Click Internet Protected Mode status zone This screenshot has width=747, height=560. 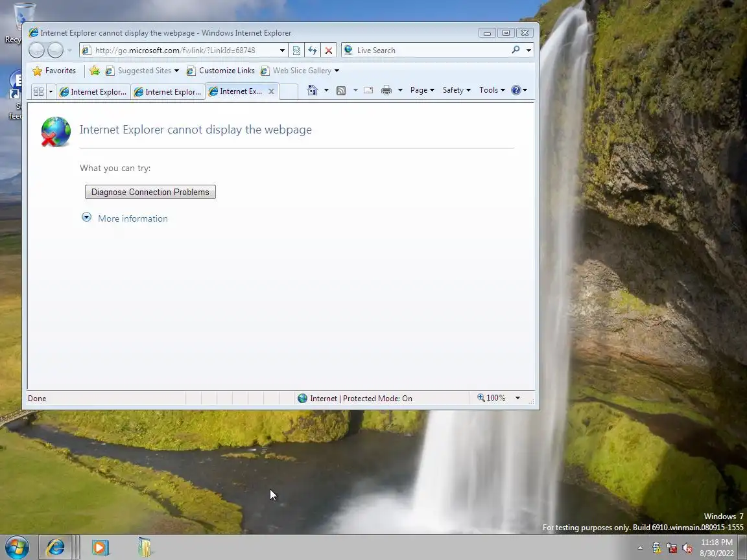[x=355, y=399]
